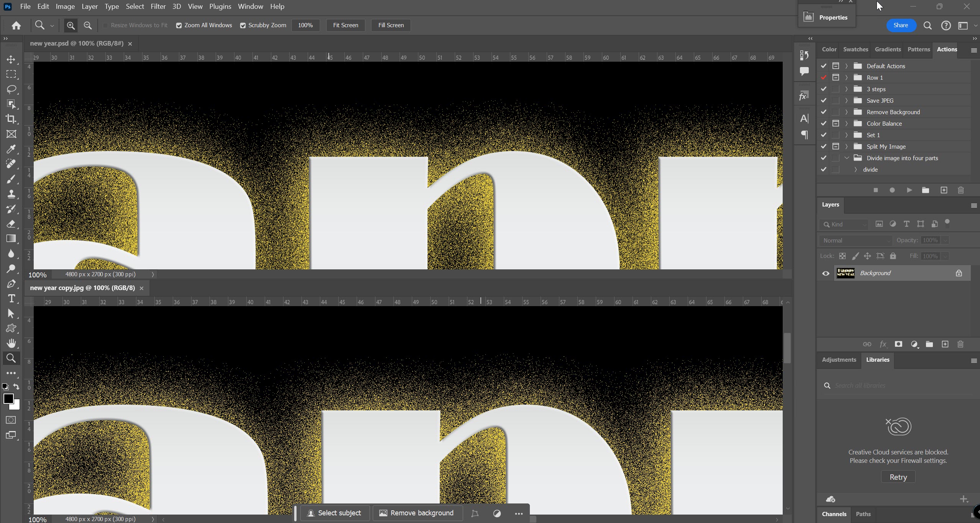This screenshot has width=980, height=523.
Task: Click the record action button
Action: [892, 190]
